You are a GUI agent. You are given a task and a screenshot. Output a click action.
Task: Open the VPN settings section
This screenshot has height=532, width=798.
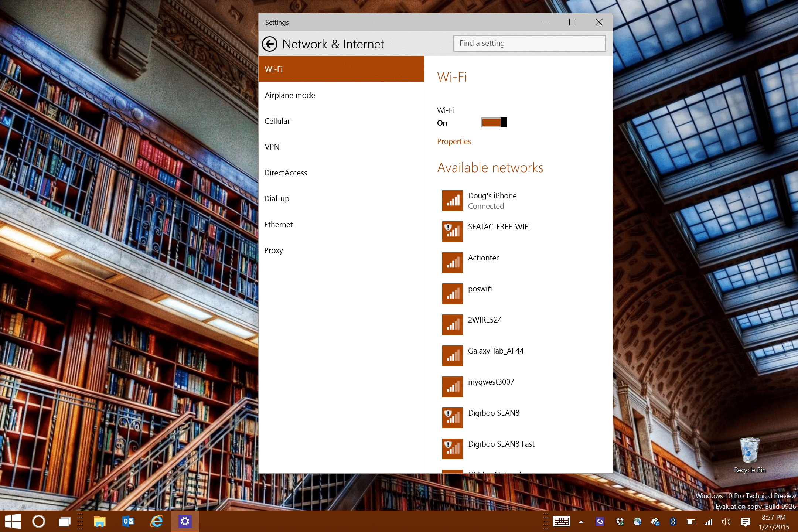341,147
